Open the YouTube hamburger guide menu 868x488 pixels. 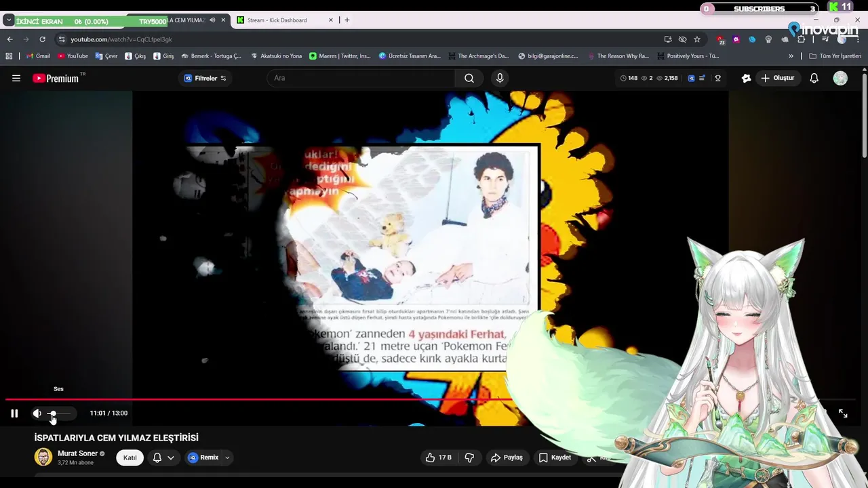[x=16, y=78]
